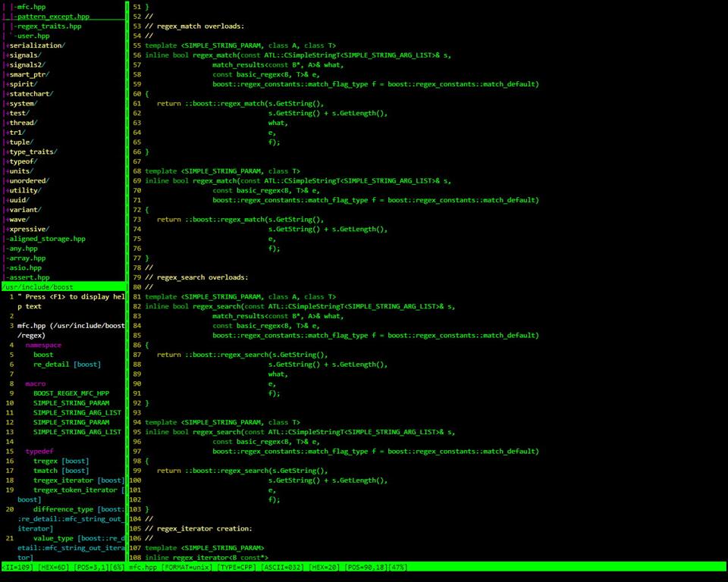Open any.hpp in the file tree
The width and height of the screenshot is (728, 582).
24,249
